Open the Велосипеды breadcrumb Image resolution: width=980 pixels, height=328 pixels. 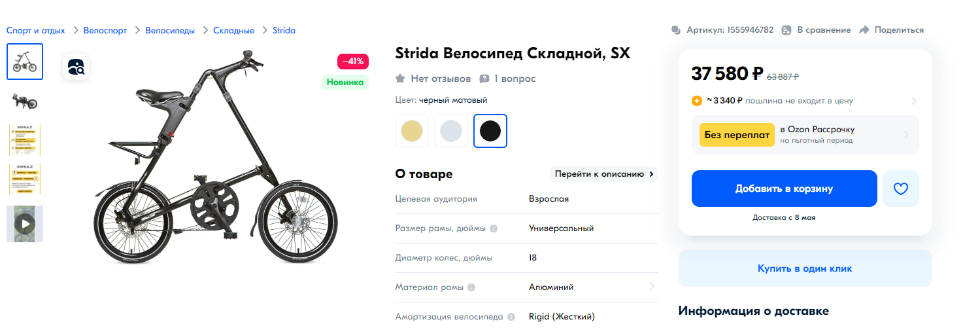click(170, 30)
